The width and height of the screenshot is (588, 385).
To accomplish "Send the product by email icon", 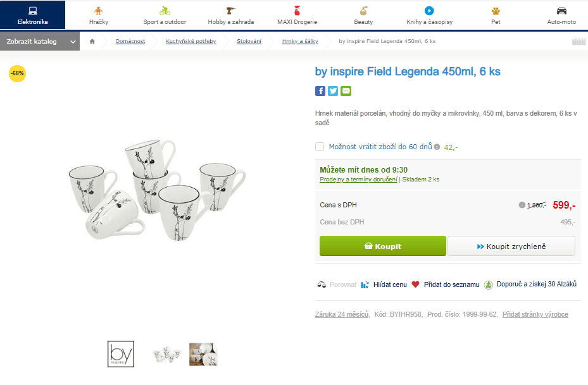I will [346, 91].
